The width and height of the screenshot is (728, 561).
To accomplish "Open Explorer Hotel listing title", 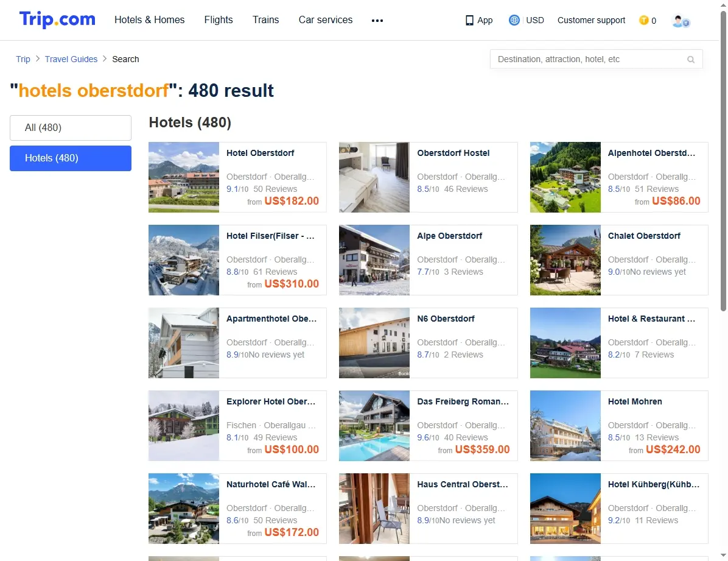I will point(271,401).
